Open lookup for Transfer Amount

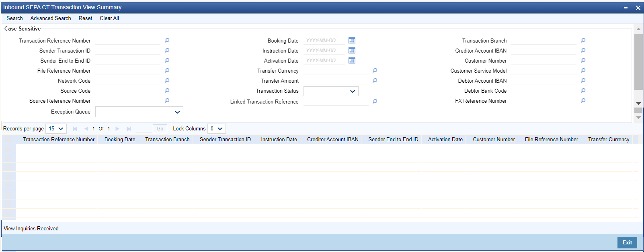point(375,81)
